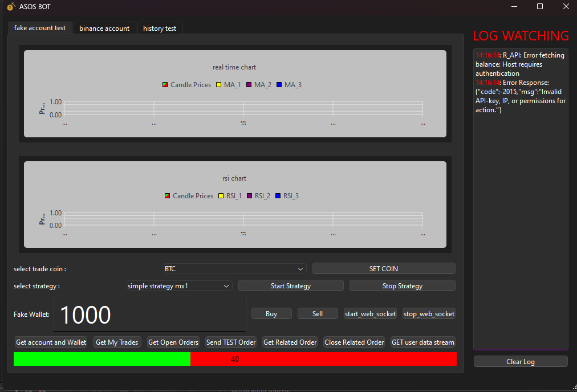Open the trade coin dropdown showing BTC
The height and width of the screenshot is (392, 577).
click(235, 269)
